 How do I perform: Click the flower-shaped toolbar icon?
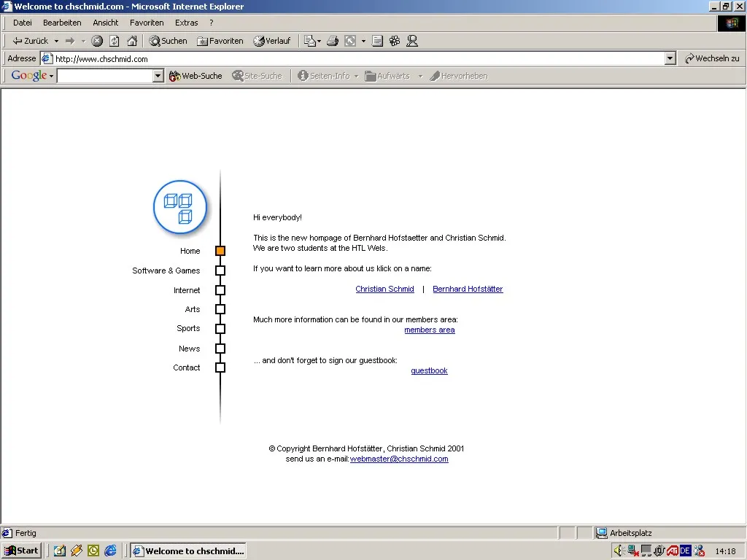coord(395,41)
